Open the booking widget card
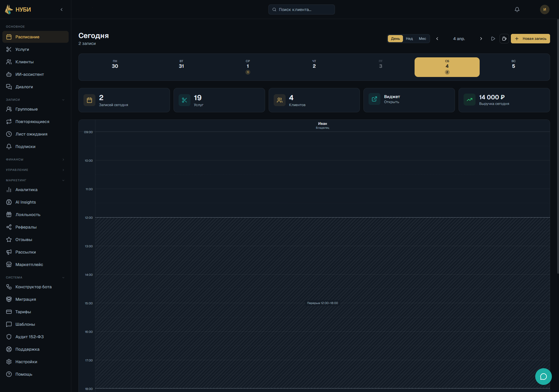 (x=409, y=100)
